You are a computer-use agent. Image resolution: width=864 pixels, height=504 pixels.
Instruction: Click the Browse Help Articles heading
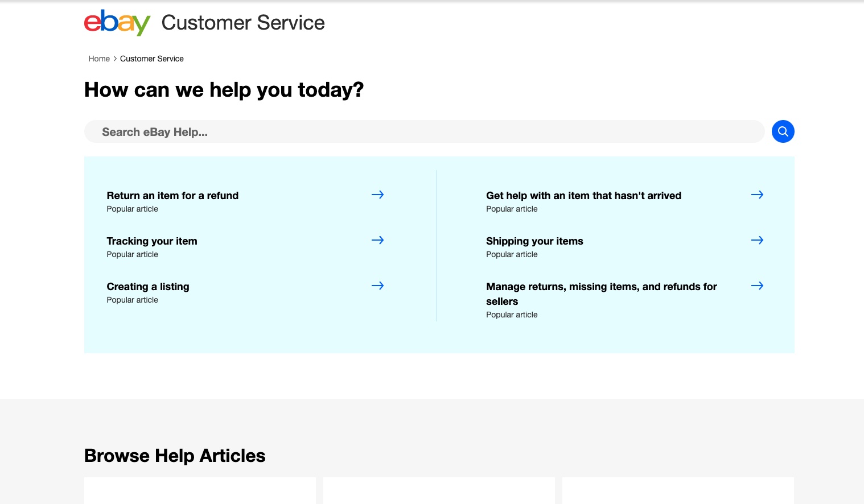click(175, 456)
